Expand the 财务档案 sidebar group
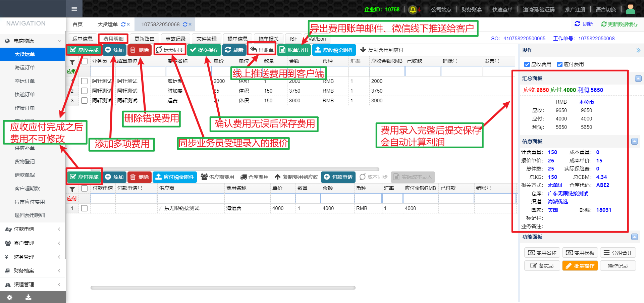This screenshot has width=644, height=303. (32, 270)
